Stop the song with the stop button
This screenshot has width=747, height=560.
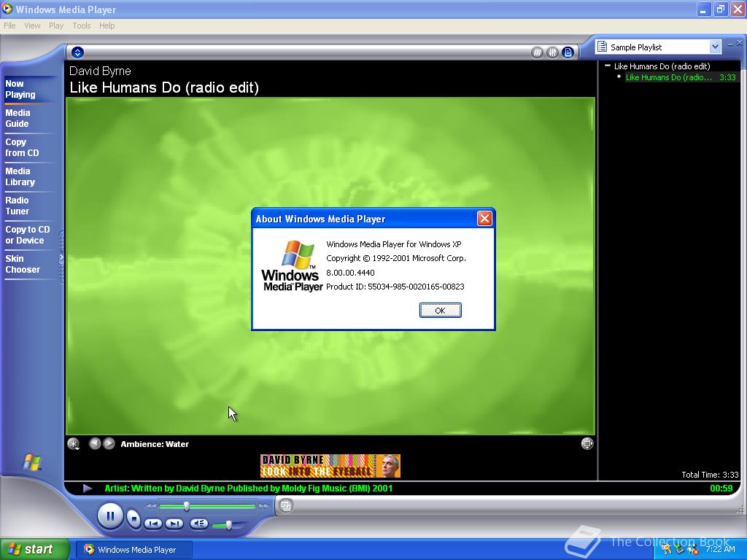[x=134, y=518]
